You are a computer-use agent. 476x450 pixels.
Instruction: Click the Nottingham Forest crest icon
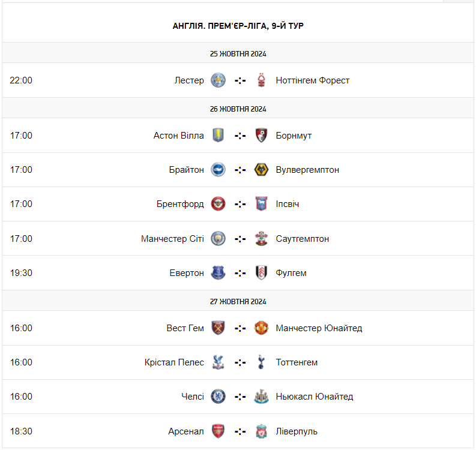pyautogui.click(x=261, y=80)
